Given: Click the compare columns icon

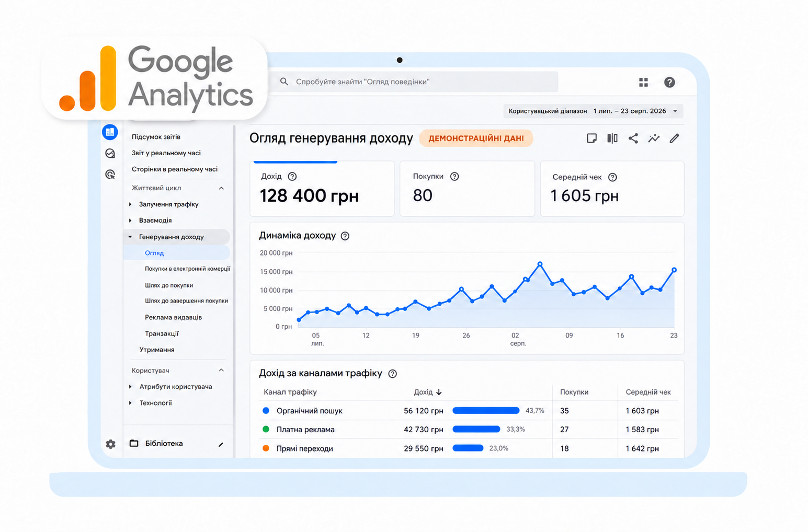Looking at the screenshot, I should 612,138.
